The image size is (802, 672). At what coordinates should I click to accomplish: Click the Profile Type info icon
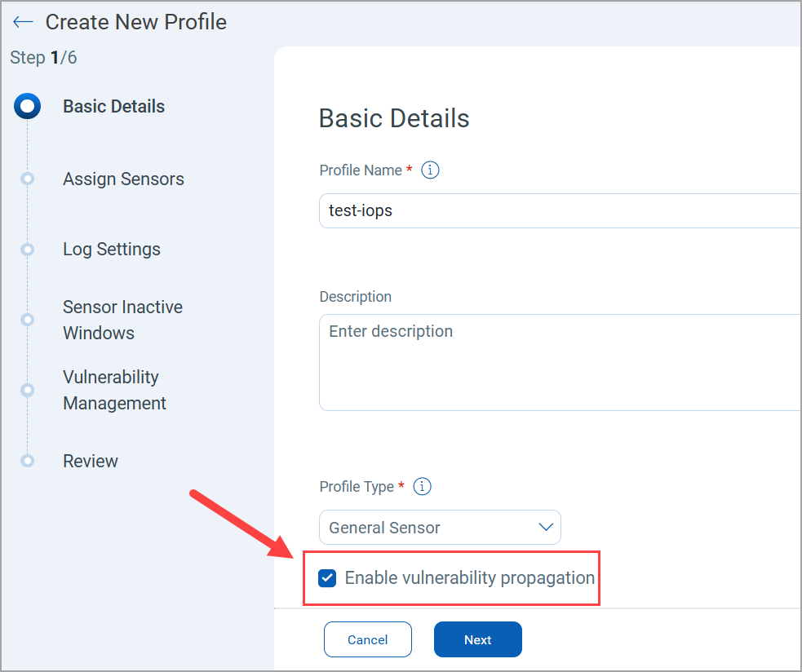[422, 487]
